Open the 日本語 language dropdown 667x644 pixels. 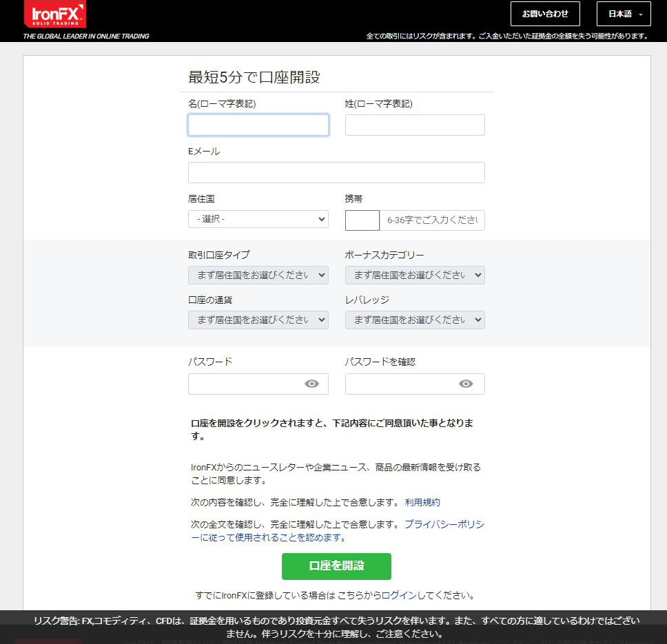pos(624,14)
